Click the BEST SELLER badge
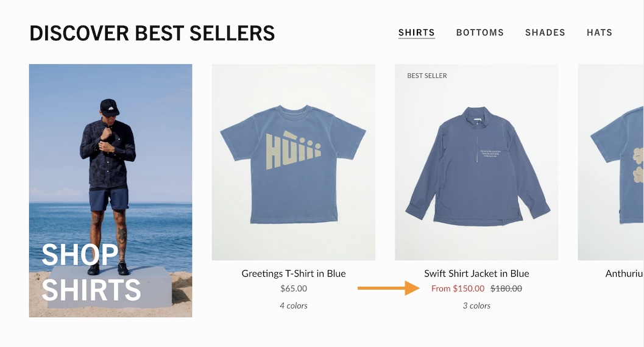 coord(426,76)
